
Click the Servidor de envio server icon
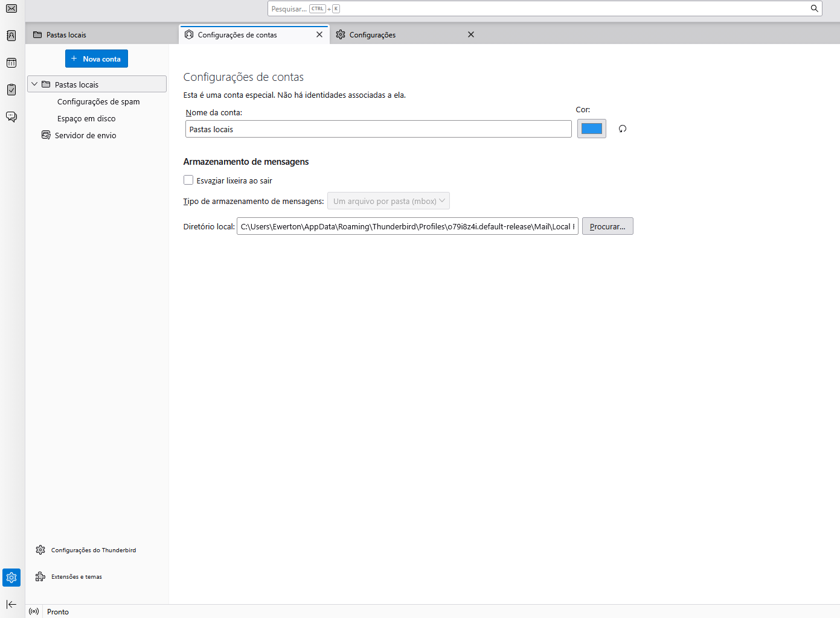click(46, 135)
